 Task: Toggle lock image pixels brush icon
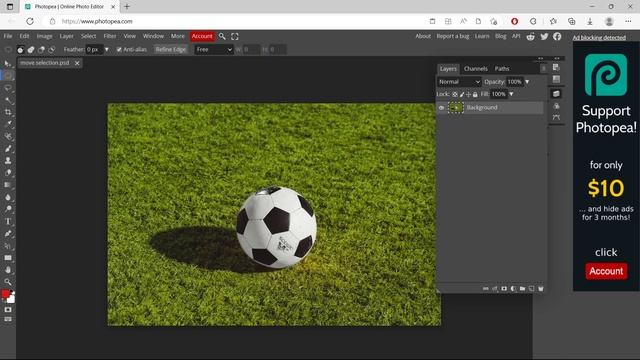pyautogui.click(x=462, y=94)
